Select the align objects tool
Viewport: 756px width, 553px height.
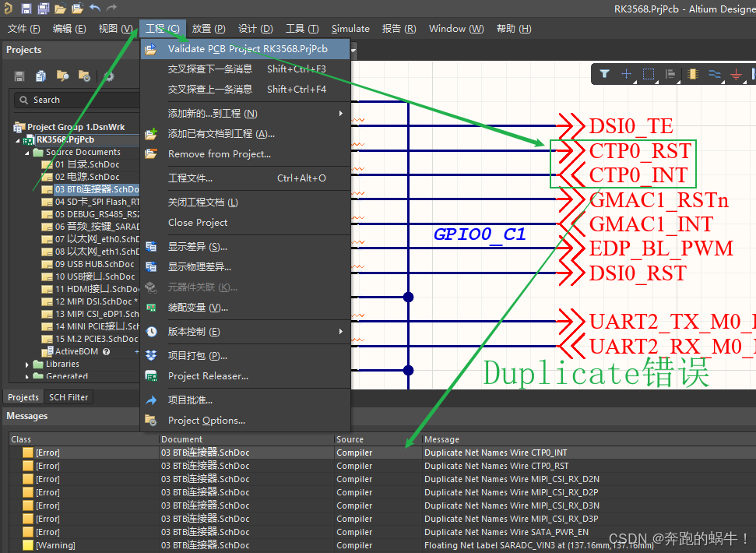click(x=670, y=74)
